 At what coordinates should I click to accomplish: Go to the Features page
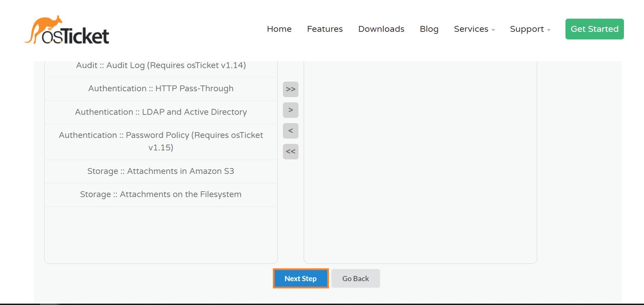tap(325, 29)
